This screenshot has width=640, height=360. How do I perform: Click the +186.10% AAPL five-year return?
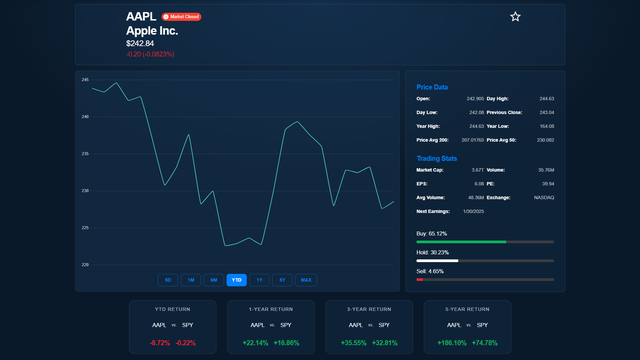451,343
